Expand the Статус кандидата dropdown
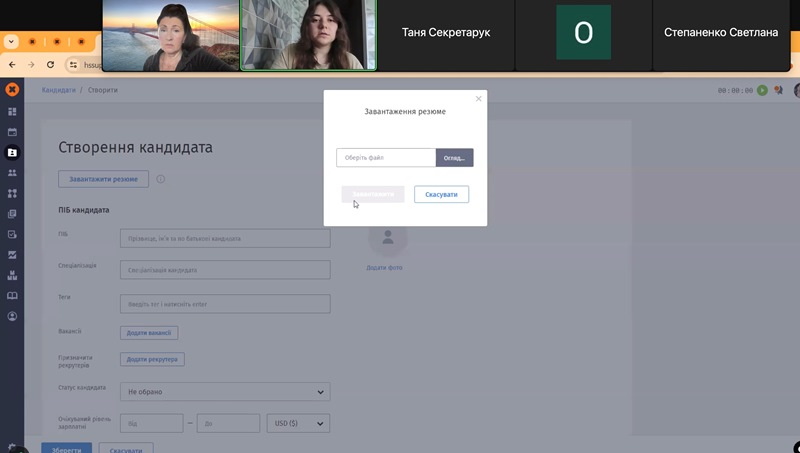The image size is (800, 453). point(225,392)
